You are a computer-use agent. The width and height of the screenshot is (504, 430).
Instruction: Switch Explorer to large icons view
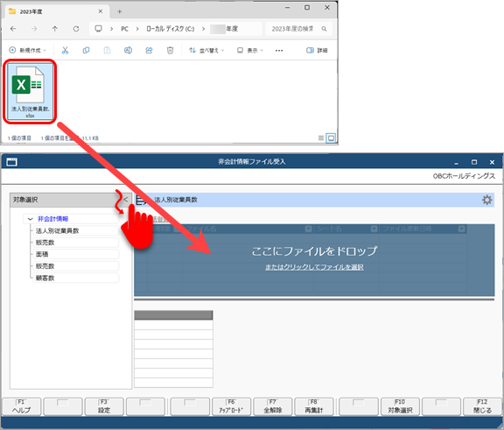tap(331, 138)
